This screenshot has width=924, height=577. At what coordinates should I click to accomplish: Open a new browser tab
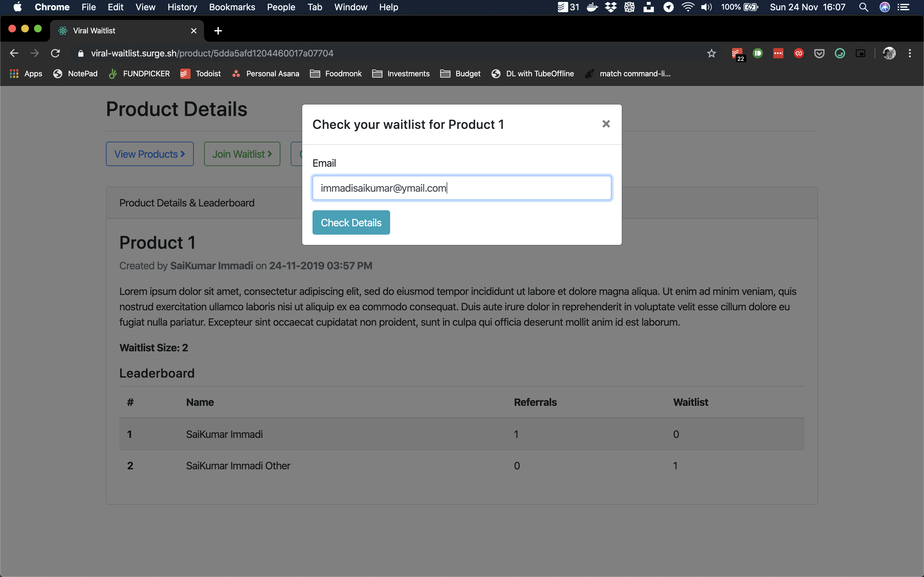coord(218,31)
